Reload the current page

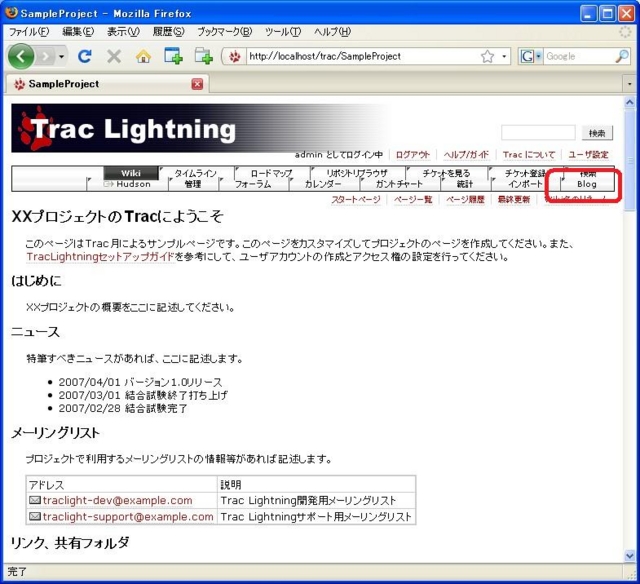coord(84,56)
